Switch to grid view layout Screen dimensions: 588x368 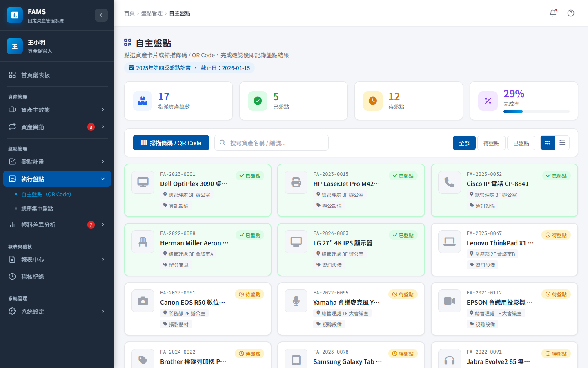pos(548,143)
